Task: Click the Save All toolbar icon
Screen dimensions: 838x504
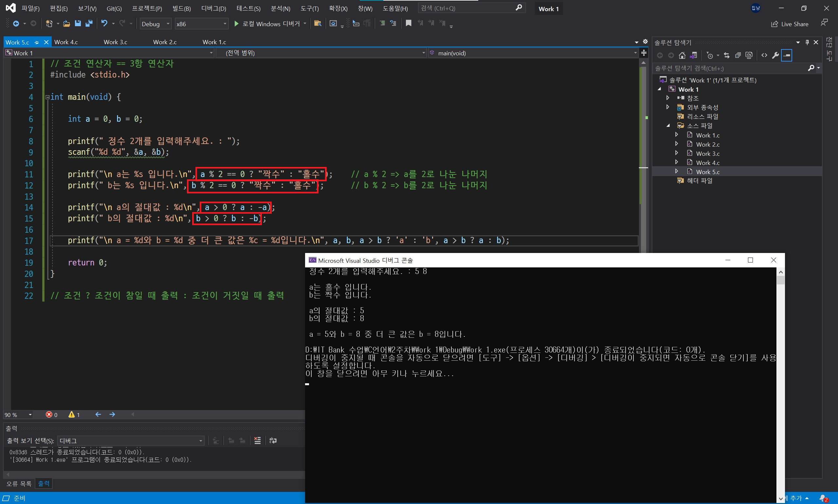Action: click(89, 24)
